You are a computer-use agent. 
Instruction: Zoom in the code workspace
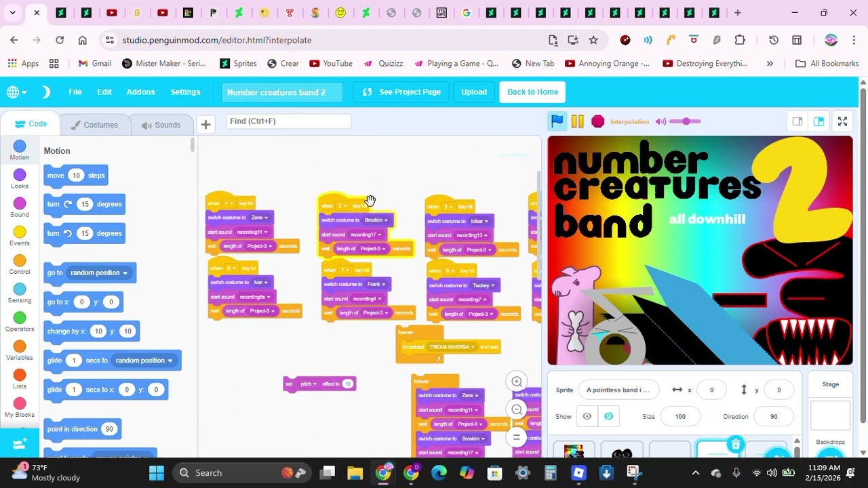pyautogui.click(x=517, y=382)
